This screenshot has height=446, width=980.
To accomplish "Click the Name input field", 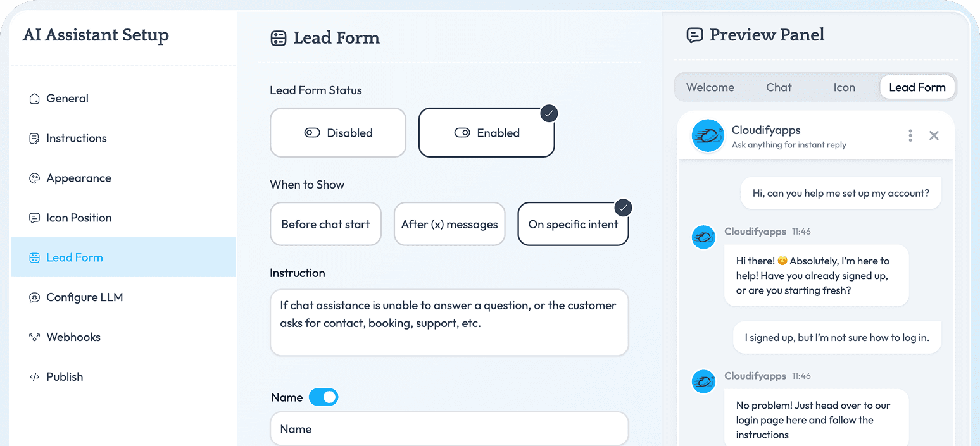I will 449,429.
